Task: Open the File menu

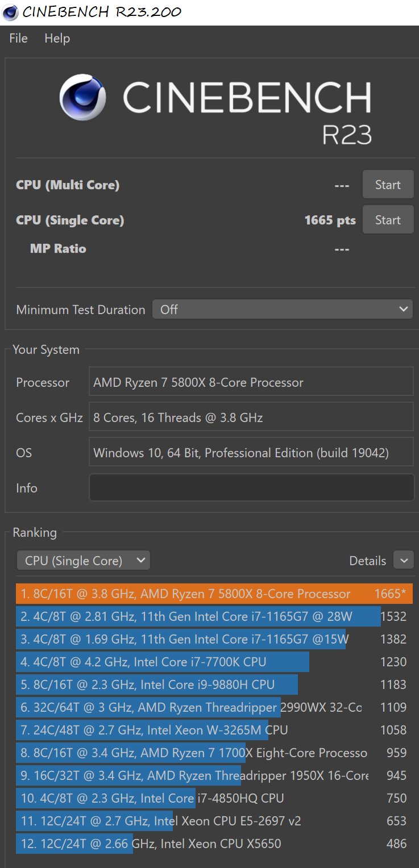Action: (18, 39)
